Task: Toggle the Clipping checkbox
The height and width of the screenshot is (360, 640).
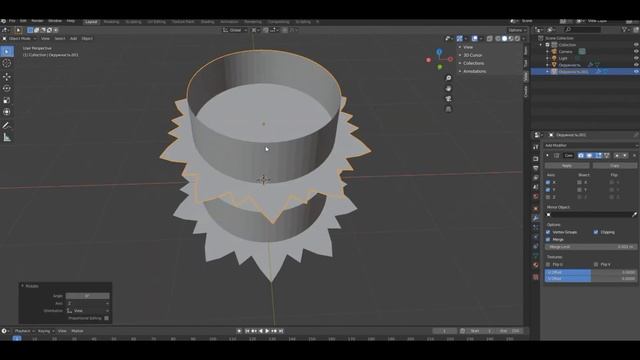Action: [x=596, y=232]
